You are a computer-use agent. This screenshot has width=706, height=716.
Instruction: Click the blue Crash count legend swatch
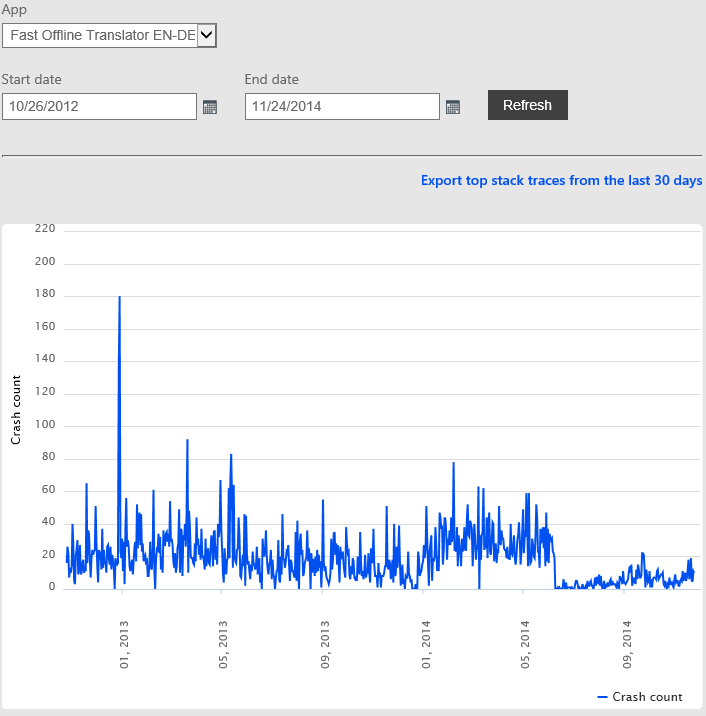coord(602,697)
